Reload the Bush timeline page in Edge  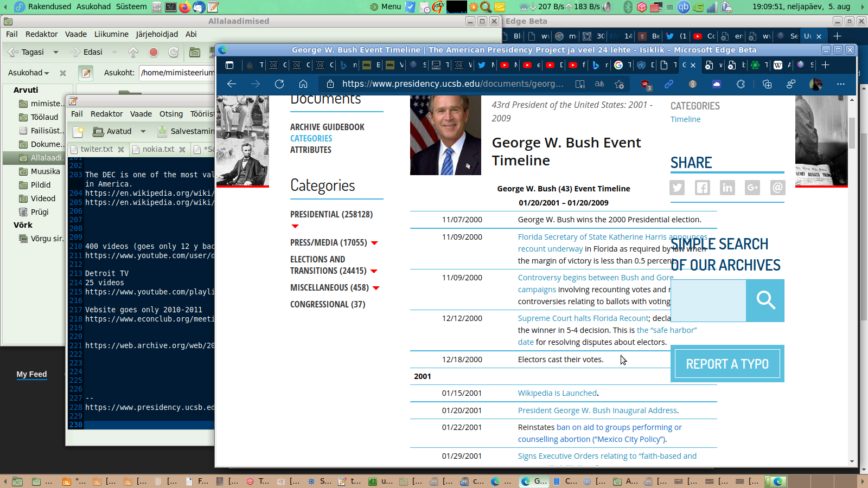coord(279,84)
